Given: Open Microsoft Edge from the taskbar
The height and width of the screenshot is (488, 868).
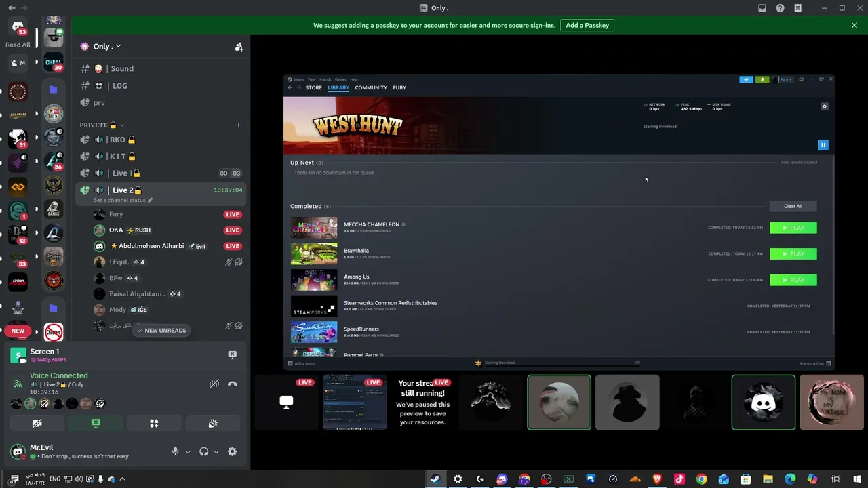Looking at the screenshot, I should coord(790,479).
